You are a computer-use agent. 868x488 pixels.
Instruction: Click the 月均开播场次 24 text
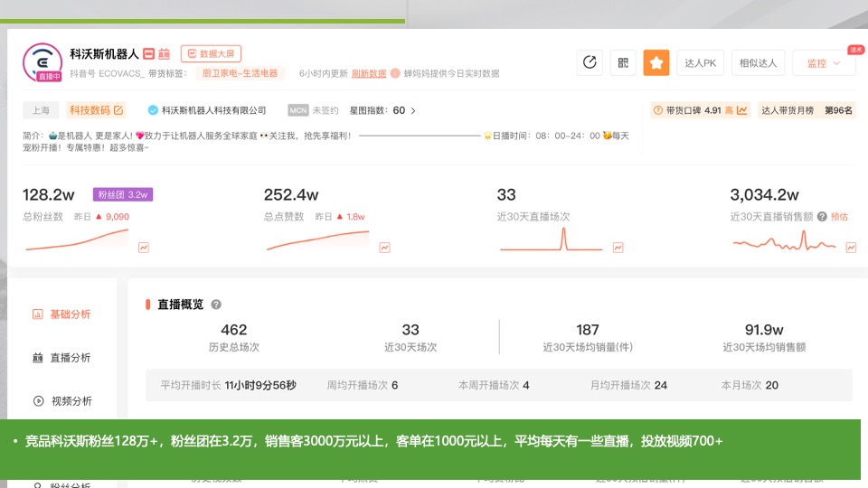coord(629,385)
